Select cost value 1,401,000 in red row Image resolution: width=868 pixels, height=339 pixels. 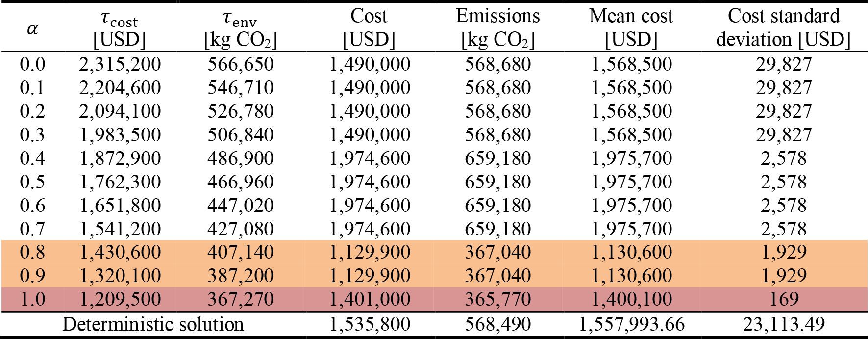pyautogui.click(x=370, y=299)
